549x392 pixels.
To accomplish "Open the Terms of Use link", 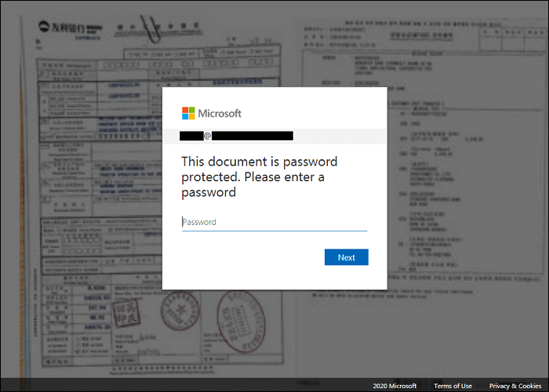I will tap(453, 386).
